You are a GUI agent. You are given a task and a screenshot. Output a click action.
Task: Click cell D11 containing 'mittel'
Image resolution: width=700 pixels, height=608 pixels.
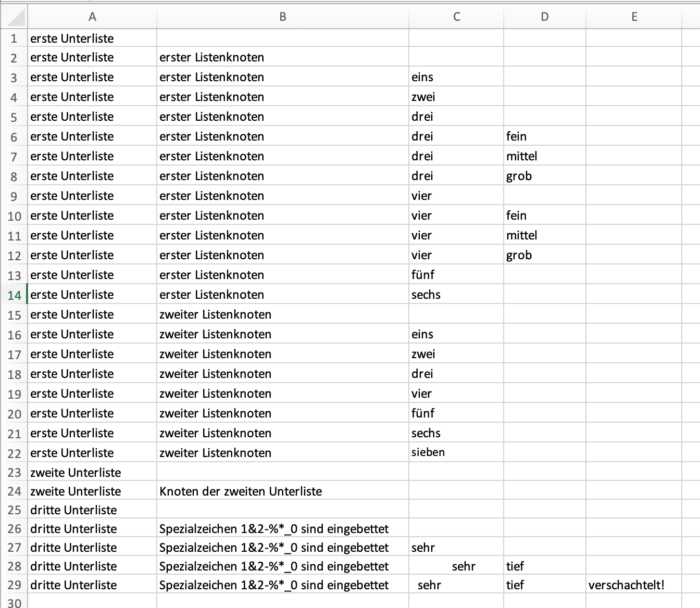pyautogui.click(x=545, y=235)
